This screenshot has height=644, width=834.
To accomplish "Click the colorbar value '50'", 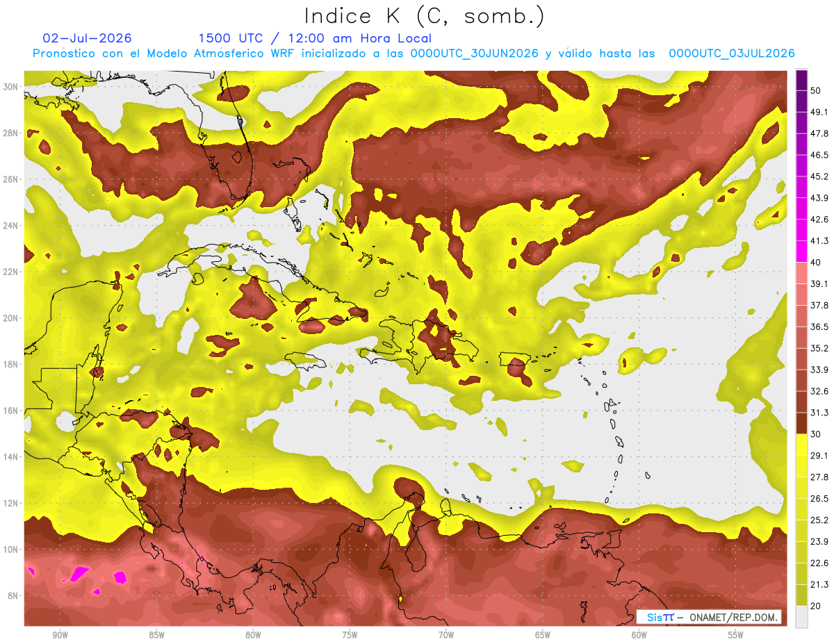I will coord(816,90).
